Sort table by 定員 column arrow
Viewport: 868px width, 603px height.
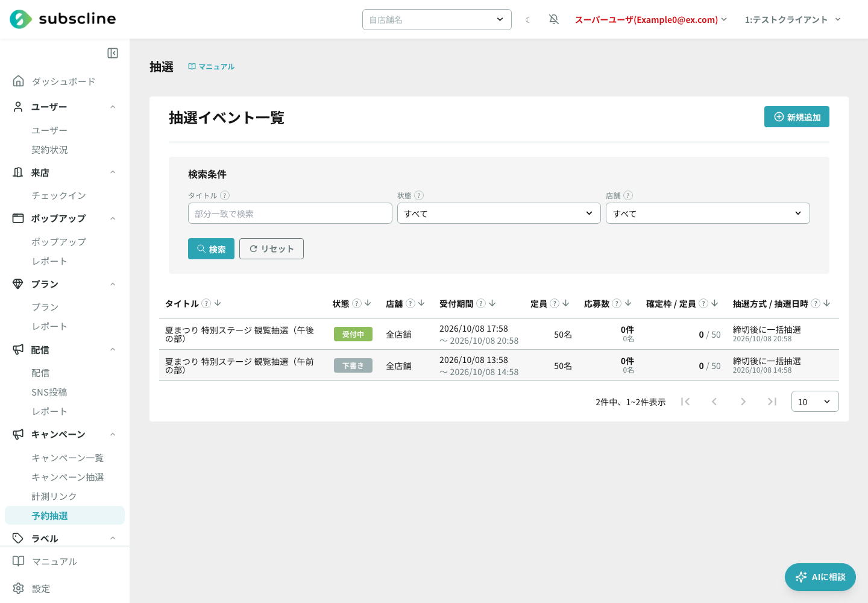[566, 303]
